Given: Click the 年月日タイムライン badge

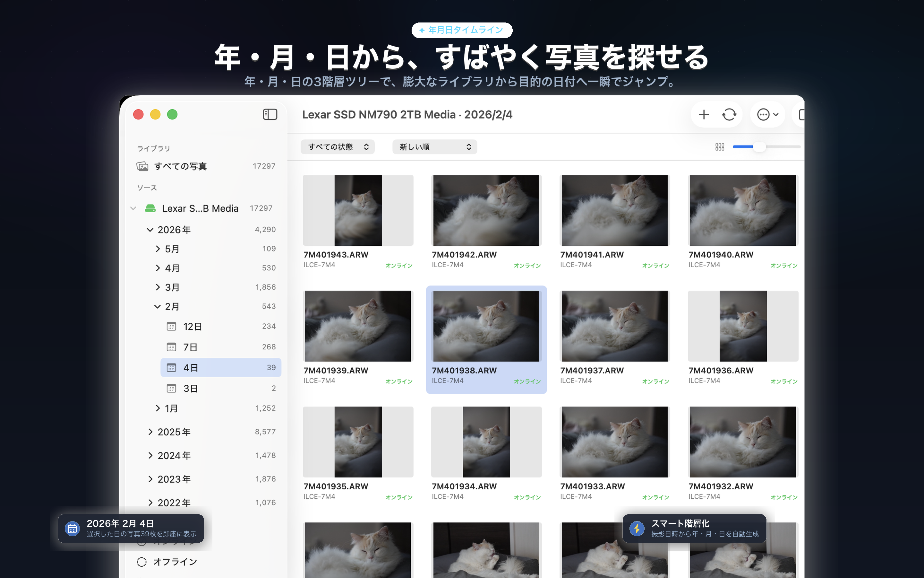Looking at the screenshot, I should pos(462,30).
